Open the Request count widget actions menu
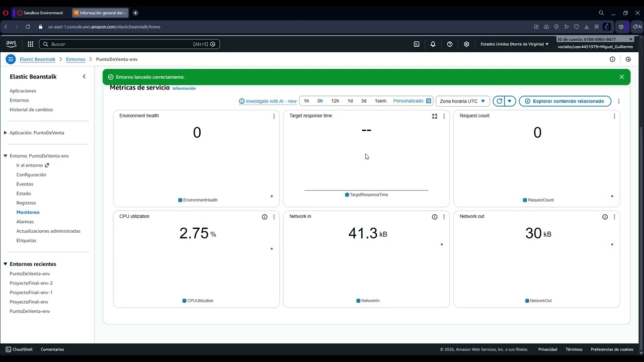The height and width of the screenshot is (362, 644). (x=614, y=116)
